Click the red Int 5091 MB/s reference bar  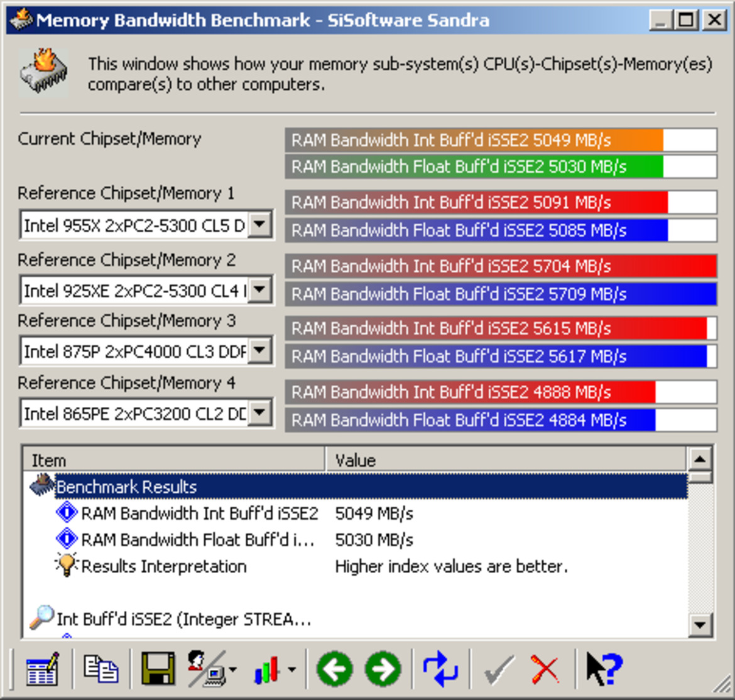[501, 202]
